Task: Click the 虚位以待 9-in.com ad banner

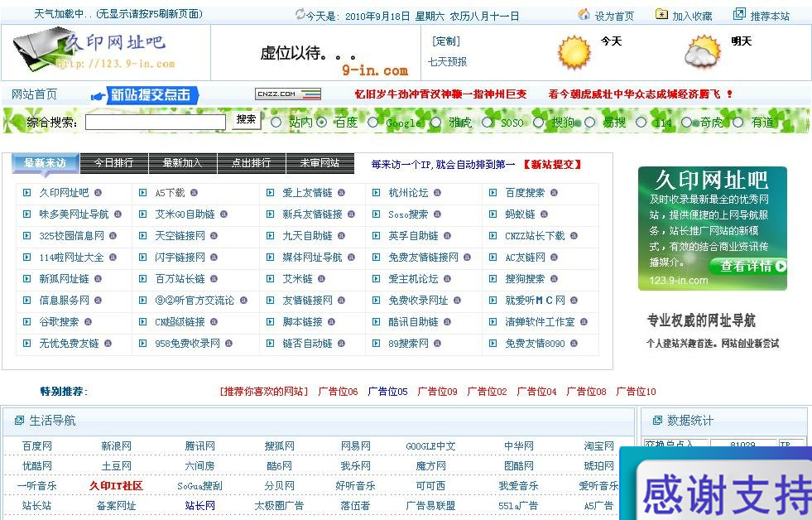Action: pyautogui.click(x=316, y=52)
